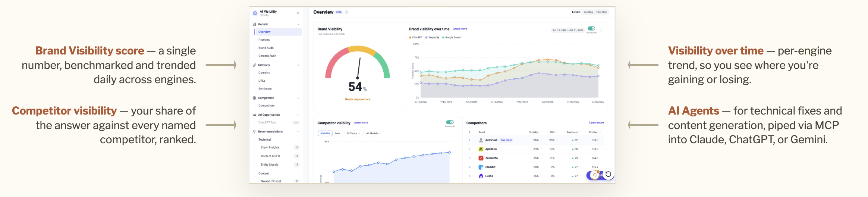Click the AI Visibility logo icon
This screenshot has width=868, height=197.
coord(255,13)
